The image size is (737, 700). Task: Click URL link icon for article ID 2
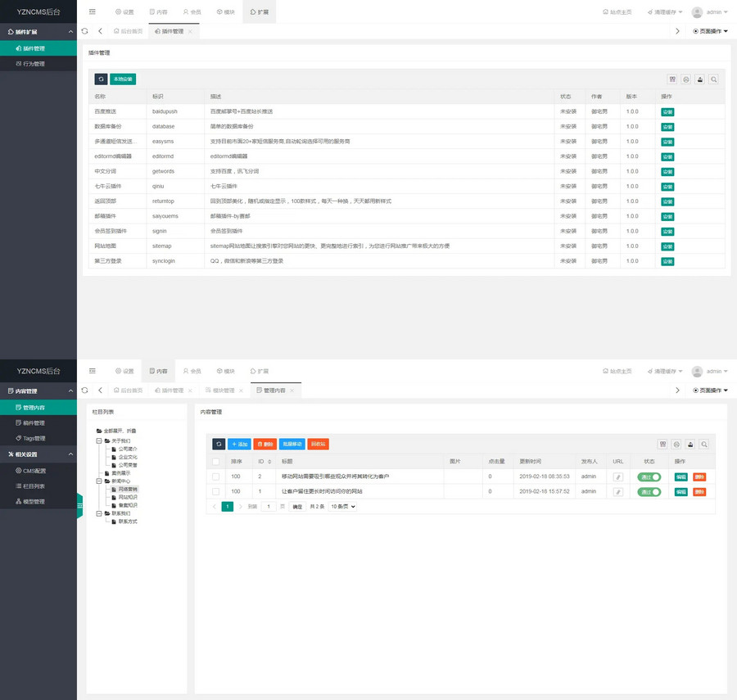[x=618, y=476]
